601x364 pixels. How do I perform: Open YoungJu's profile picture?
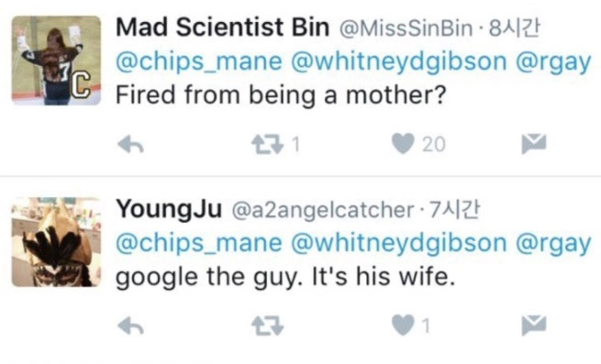[x=56, y=242]
